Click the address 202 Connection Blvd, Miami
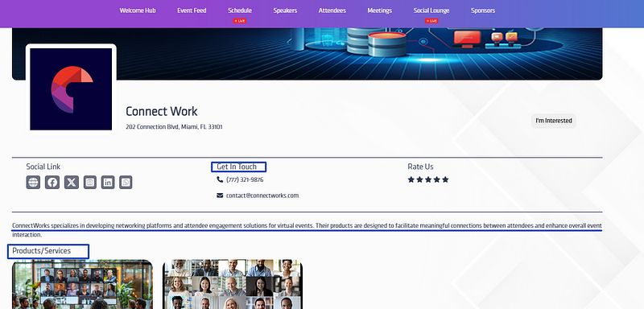Viewport: 644px width, 309px height. tap(174, 127)
